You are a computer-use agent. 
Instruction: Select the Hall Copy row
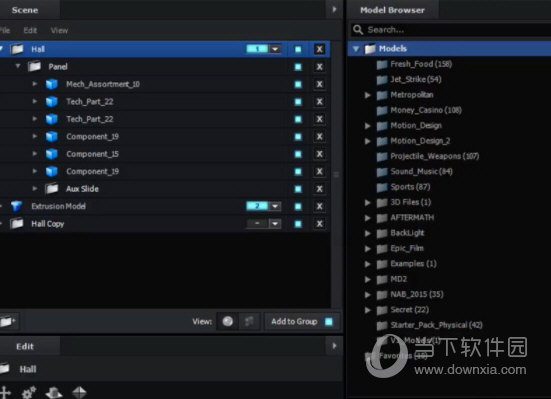click(164, 224)
